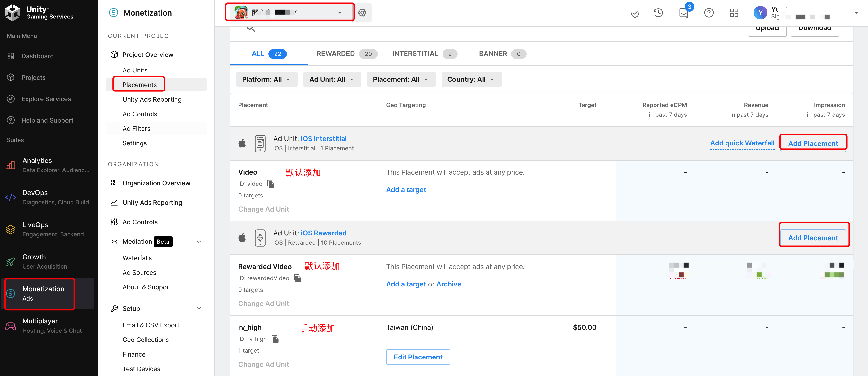Screen dimensions: 868x376
Task: Switch to the REWARDED tab
Action: (347, 54)
